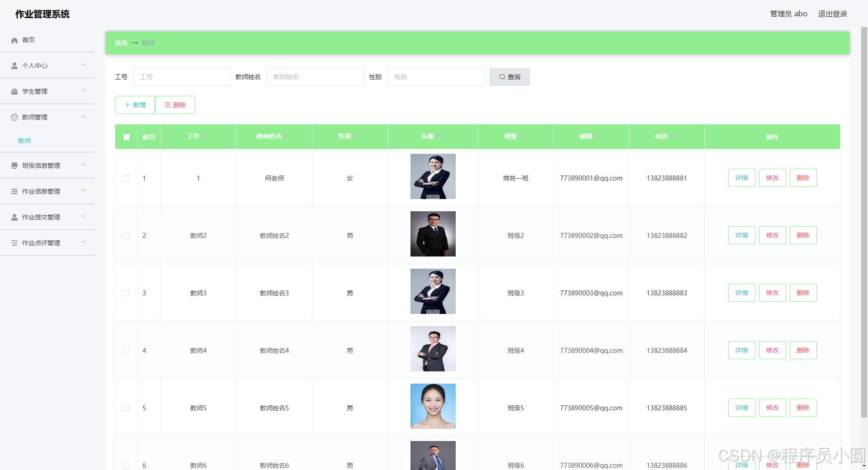Click 何老师's avatar photo thumbnail
Image resolution: width=868 pixels, height=470 pixels.
[433, 176]
